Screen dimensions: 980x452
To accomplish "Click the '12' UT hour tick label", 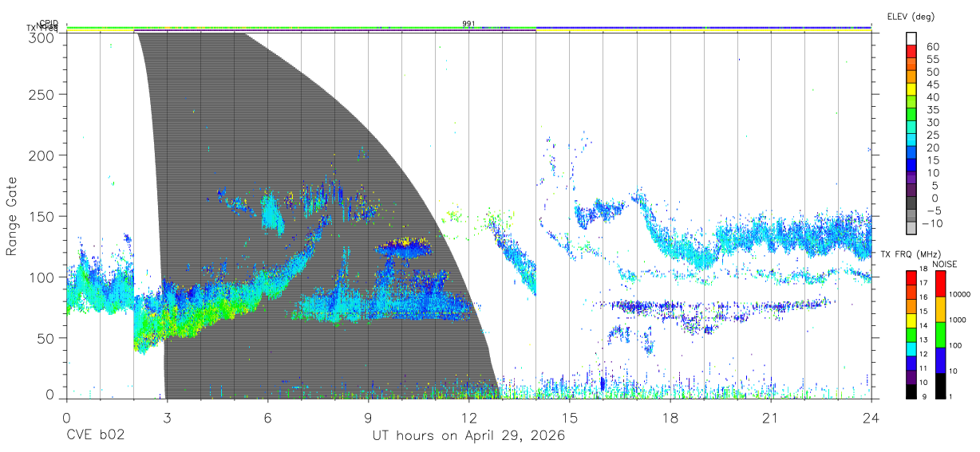I will coord(468,417).
